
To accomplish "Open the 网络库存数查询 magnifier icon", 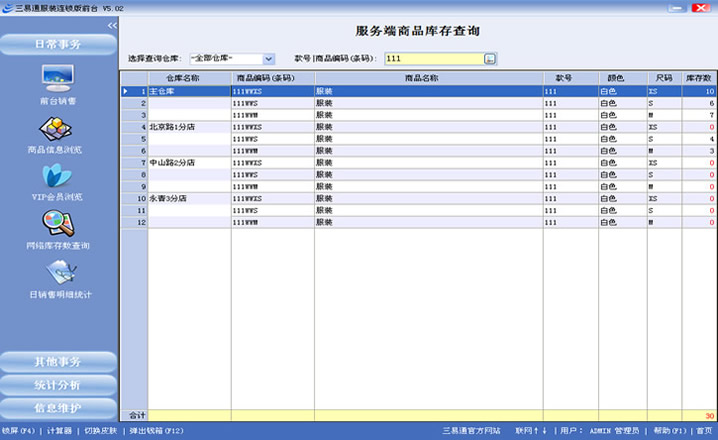I will point(58,224).
